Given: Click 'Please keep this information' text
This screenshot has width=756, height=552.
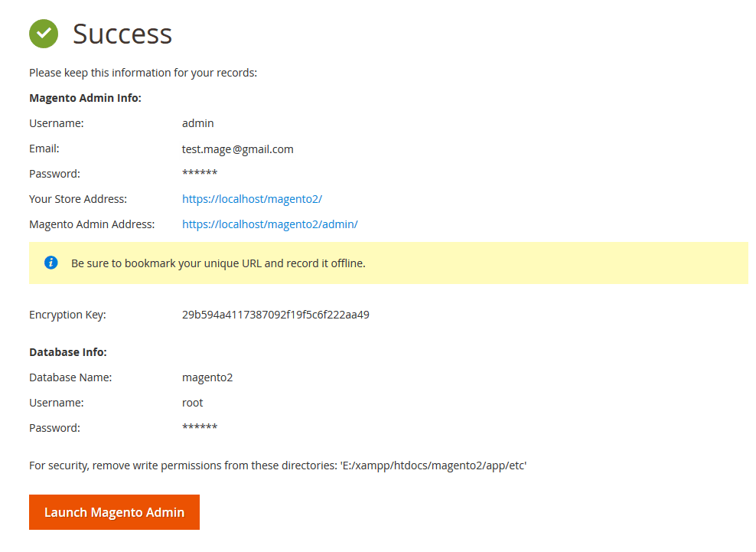Looking at the screenshot, I should coord(143,73).
